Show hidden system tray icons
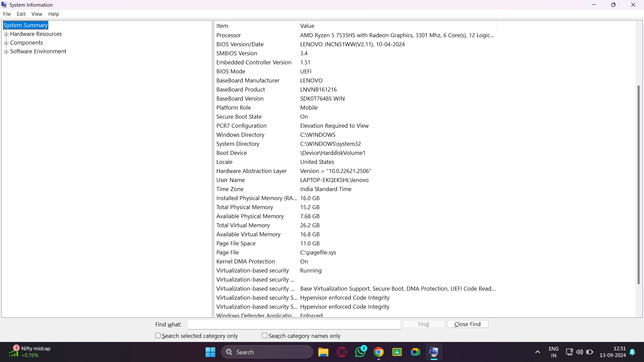 (x=538, y=352)
